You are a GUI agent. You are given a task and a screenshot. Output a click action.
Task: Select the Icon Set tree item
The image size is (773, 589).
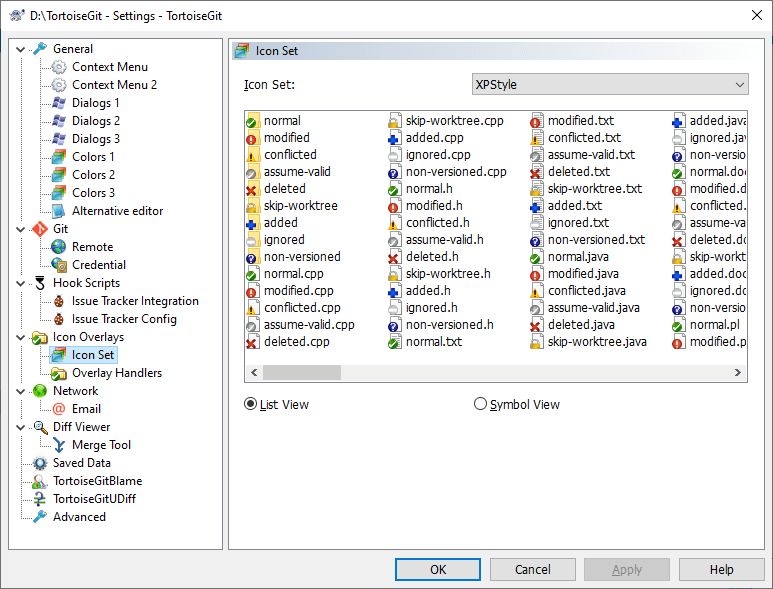pyautogui.click(x=93, y=355)
